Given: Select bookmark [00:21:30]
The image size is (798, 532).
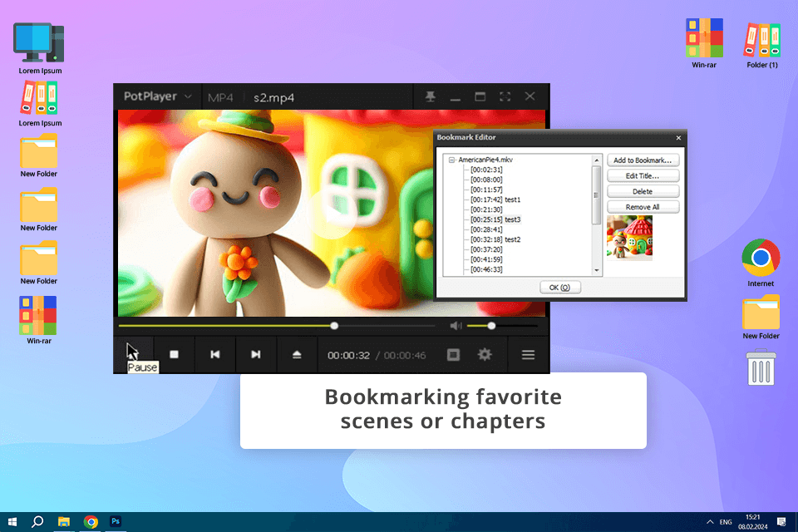Looking at the screenshot, I should [486, 209].
